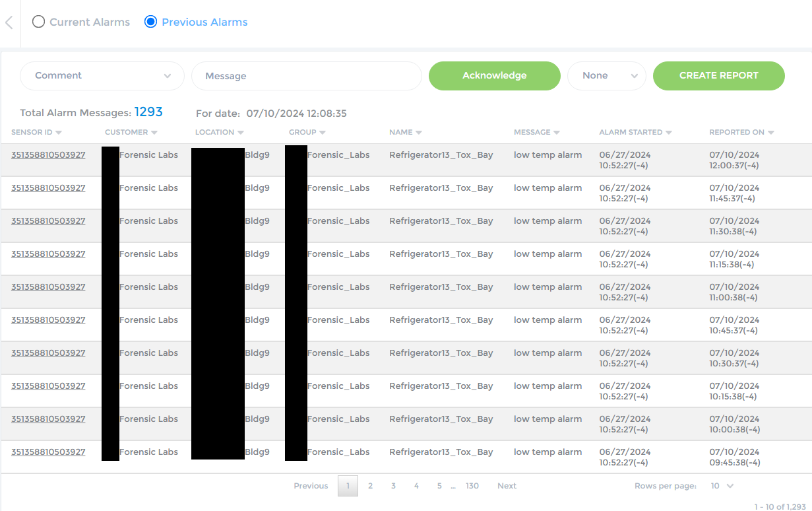Screen dimensions: 812x511
Task: Go to page 2 of results
Action: point(371,486)
